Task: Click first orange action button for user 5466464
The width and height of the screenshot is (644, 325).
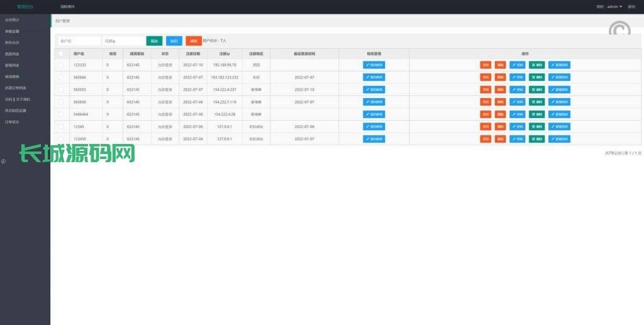Action: click(x=486, y=114)
